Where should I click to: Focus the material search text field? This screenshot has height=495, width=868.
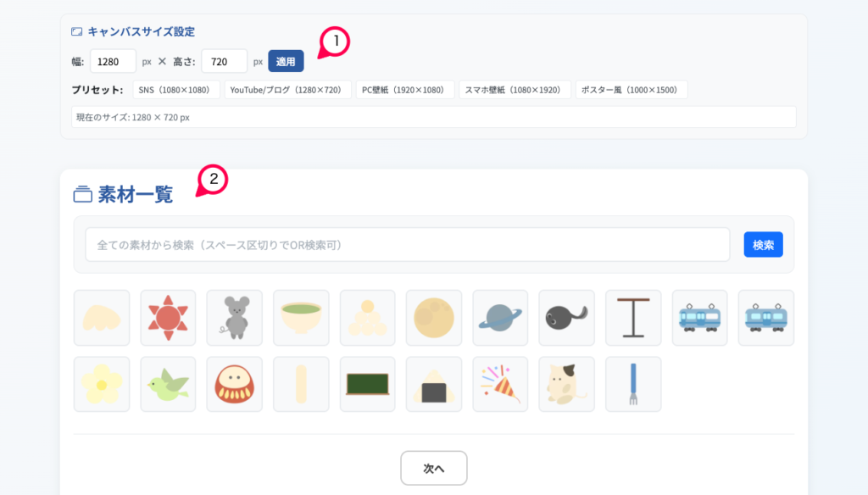coord(407,245)
